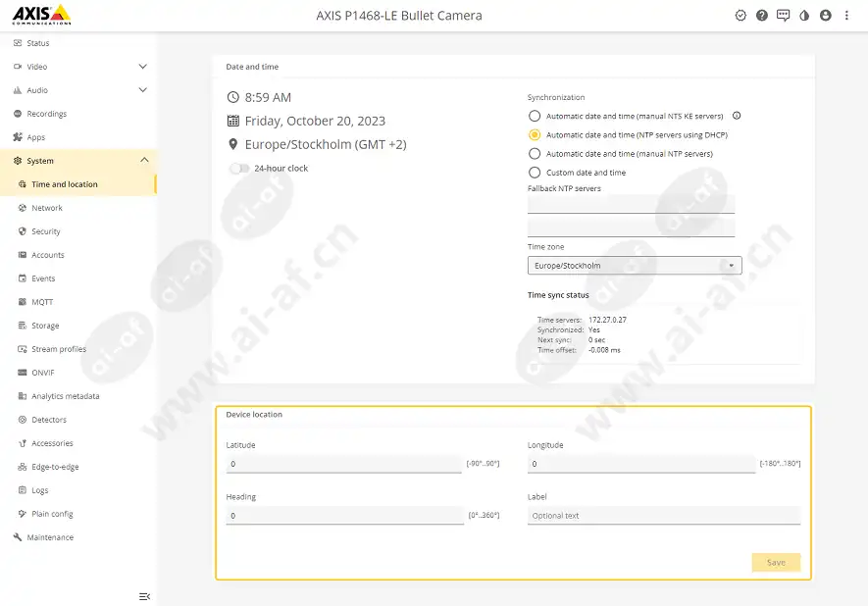Click the Recordings icon in the sidebar
868x606 pixels.
(18, 114)
